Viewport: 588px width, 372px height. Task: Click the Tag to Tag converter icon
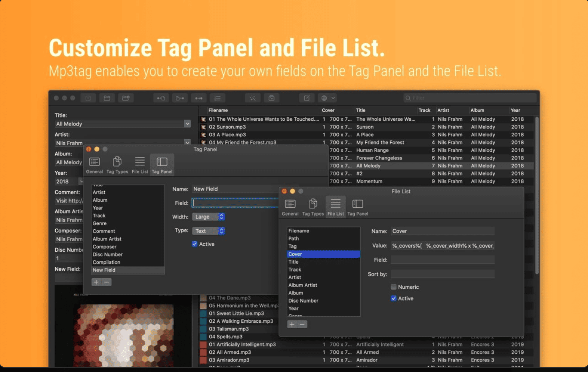point(198,98)
